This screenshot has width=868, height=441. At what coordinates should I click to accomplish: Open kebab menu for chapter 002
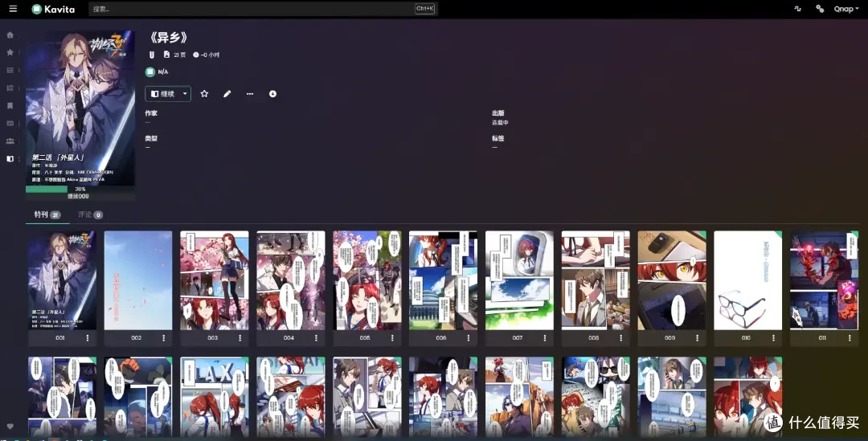click(x=164, y=337)
